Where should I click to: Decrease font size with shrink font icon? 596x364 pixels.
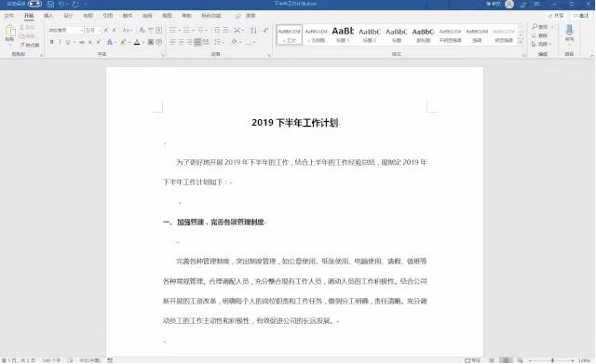pyautogui.click(x=114, y=30)
